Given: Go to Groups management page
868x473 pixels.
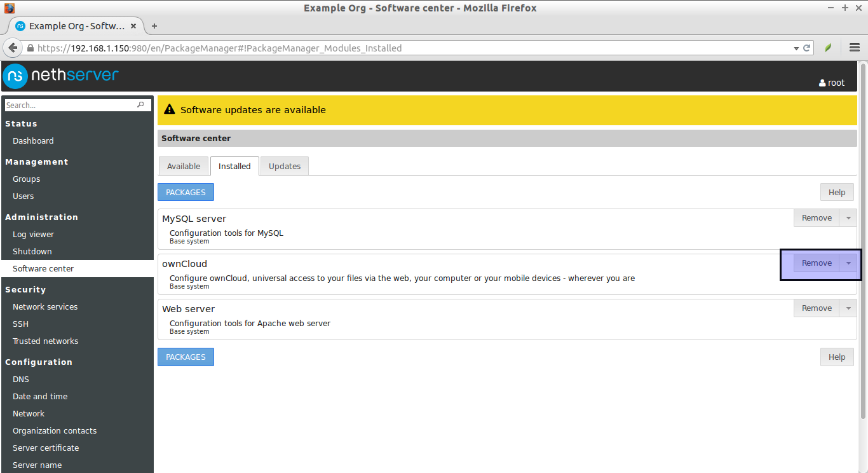Looking at the screenshot, I should 26,179.
